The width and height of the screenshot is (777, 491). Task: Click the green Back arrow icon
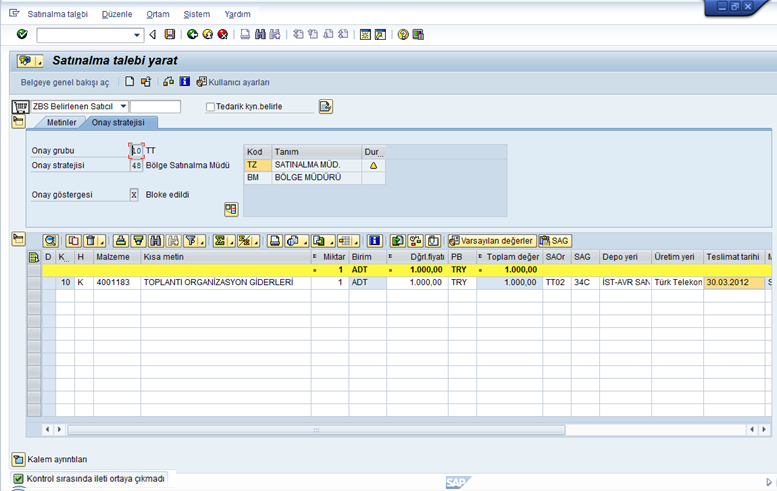click(192, 34)
